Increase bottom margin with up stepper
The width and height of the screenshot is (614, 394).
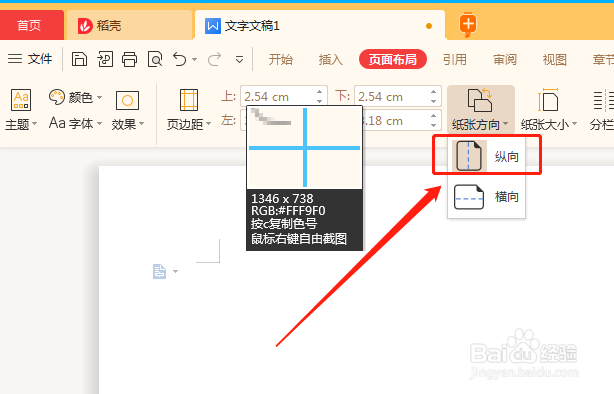(x=433, y=92)
